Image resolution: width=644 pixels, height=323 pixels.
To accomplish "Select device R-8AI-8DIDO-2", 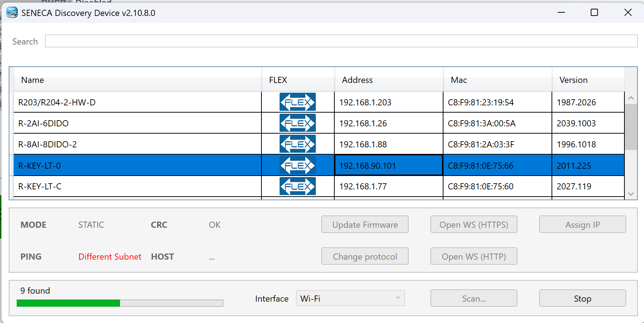I will [x=137, y=144].
